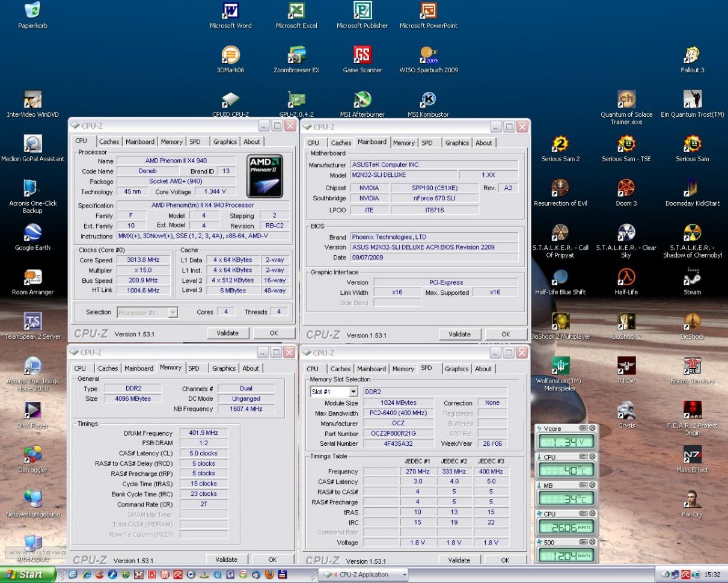The height and width of the screenshot is (583, 728).
Task: Close the Vcore monitor gadget
Action: pos(592,428)
